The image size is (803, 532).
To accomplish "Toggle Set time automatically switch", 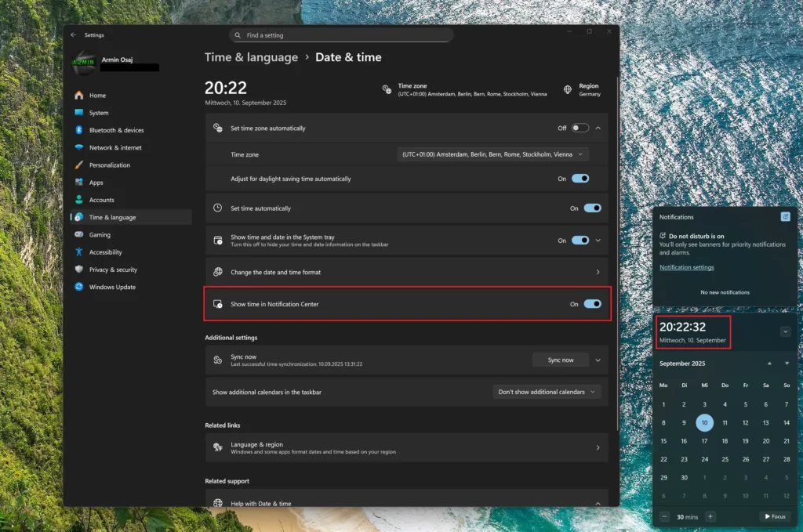I will (x=593, y=208).
